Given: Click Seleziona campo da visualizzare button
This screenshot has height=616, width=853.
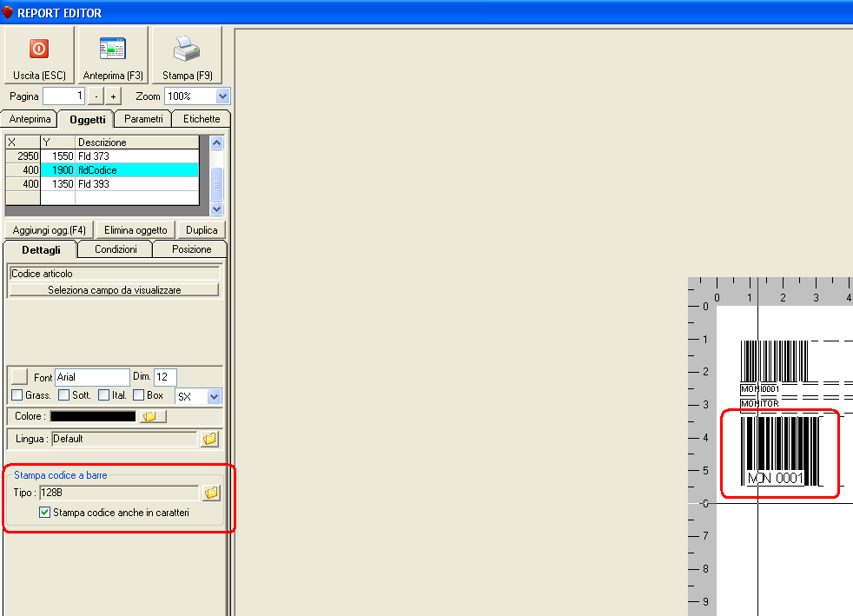Looking at the screenshot, I should pos(115,290).
